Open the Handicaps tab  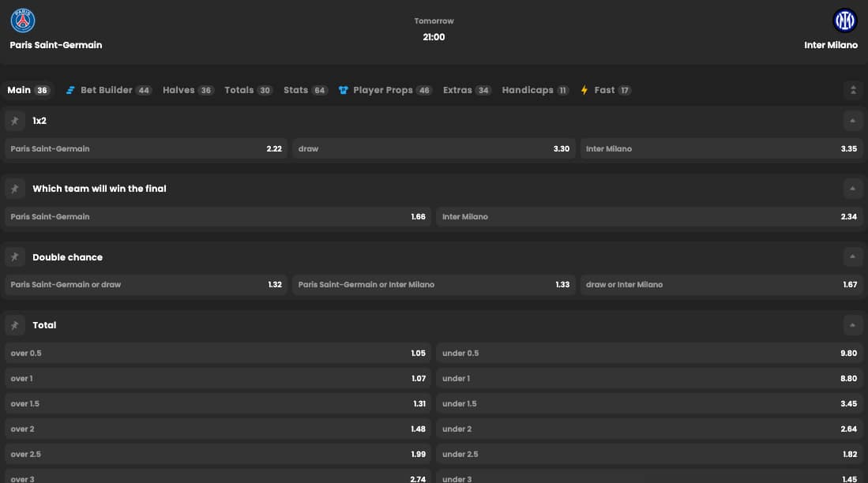coord(535,90)
